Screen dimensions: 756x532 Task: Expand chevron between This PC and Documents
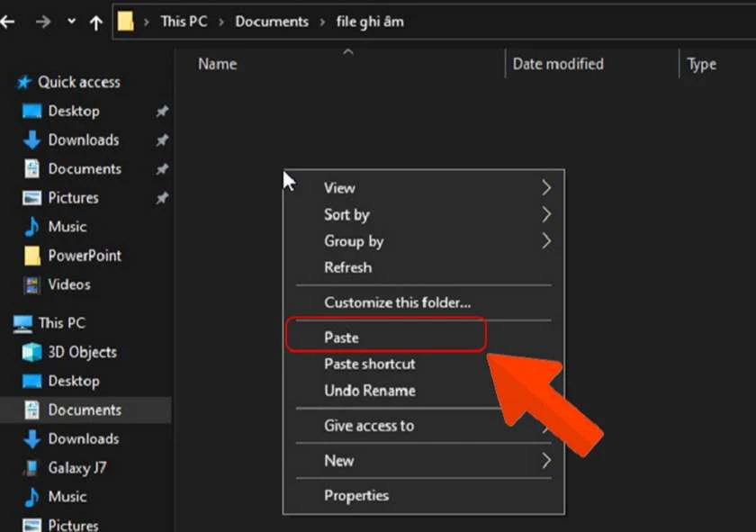point(221,23)
